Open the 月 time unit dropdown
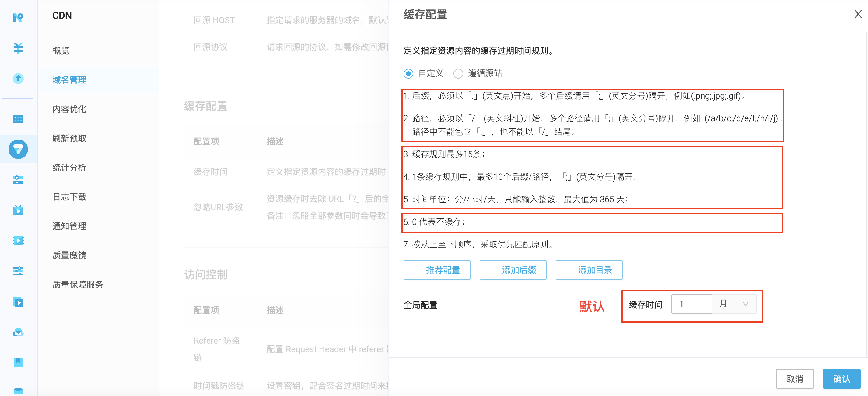This screenshot has width=868, height=396. pyautogui.click(x=734, y=304)
